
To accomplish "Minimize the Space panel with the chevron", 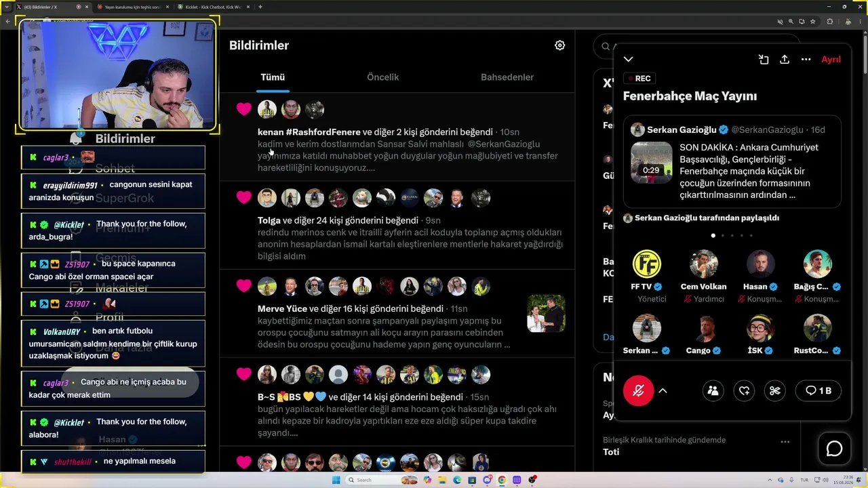I will [x=629, y=60].
